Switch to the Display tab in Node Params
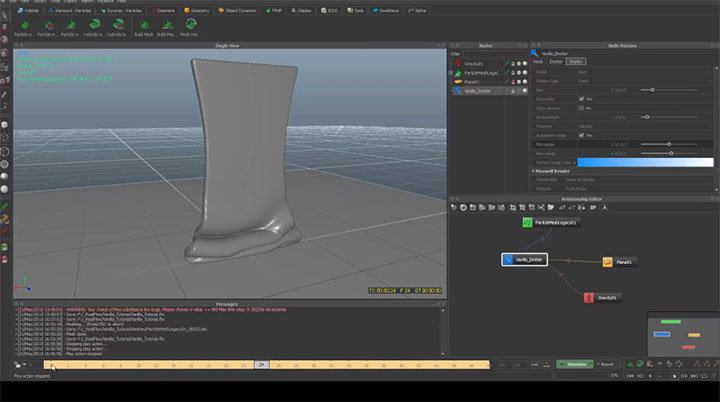Image resolution: width=720 pixels, height=402 pixels. (x=576, y=62)
